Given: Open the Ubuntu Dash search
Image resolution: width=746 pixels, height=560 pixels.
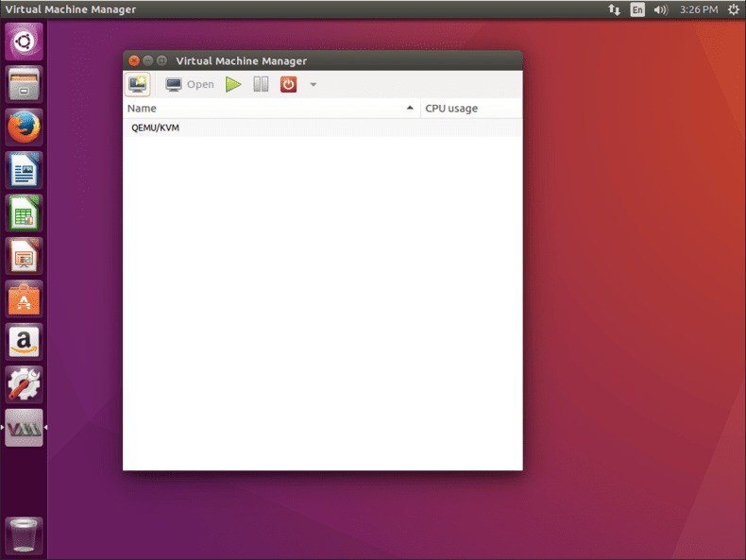Looking at the screenshot, I should tap(24, 42).
